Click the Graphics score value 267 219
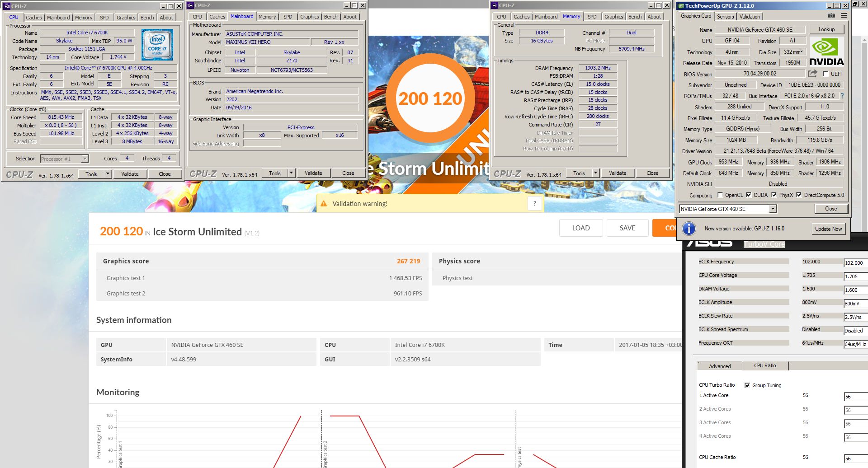Screen dimensions: 868x468 408,261
